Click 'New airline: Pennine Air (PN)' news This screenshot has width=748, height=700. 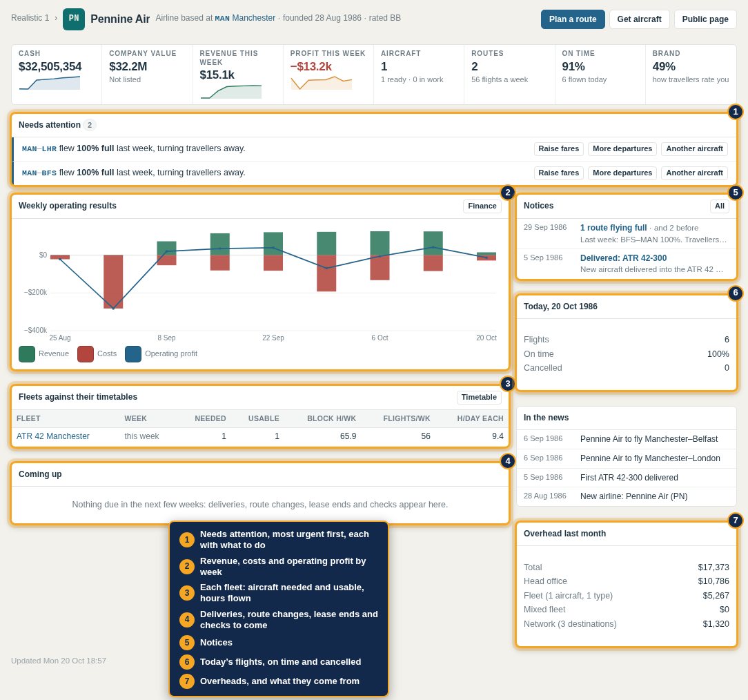pos(633,496)
